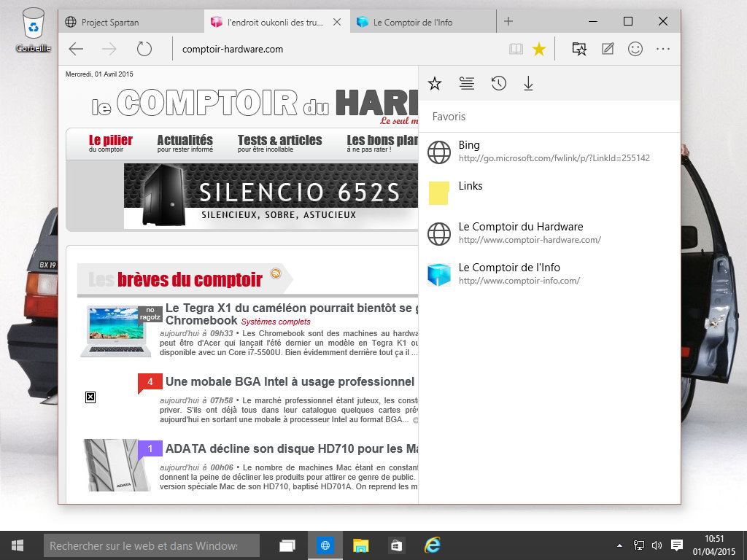Open the web note pencil icon
This screenshot has height=560, width=747.
tap(607, 49)
